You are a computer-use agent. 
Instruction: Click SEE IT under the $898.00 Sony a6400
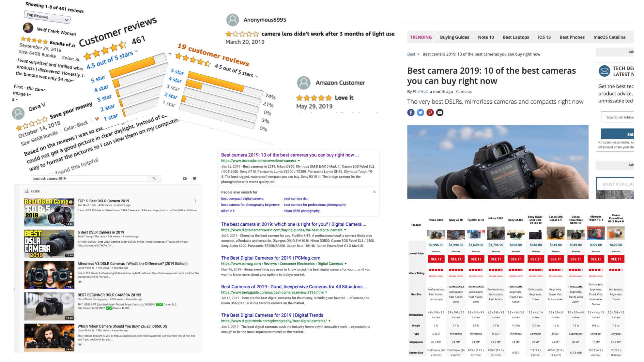pyautogui.click(x=515, y=259)
